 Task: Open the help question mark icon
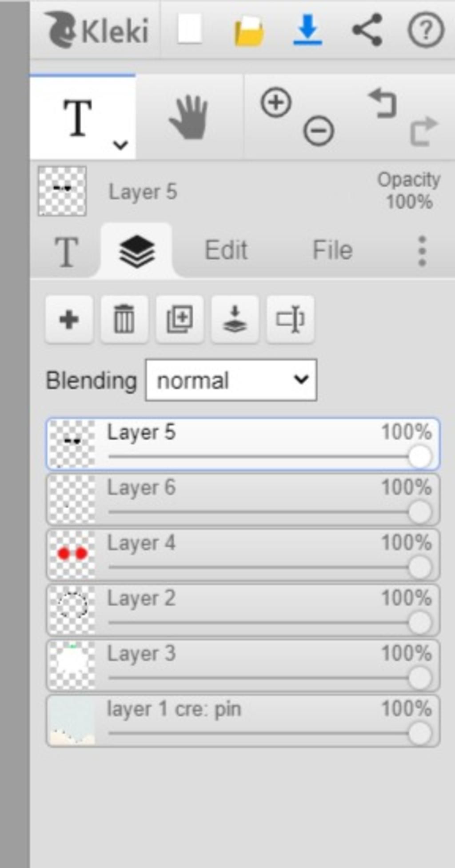click(426, 30)
